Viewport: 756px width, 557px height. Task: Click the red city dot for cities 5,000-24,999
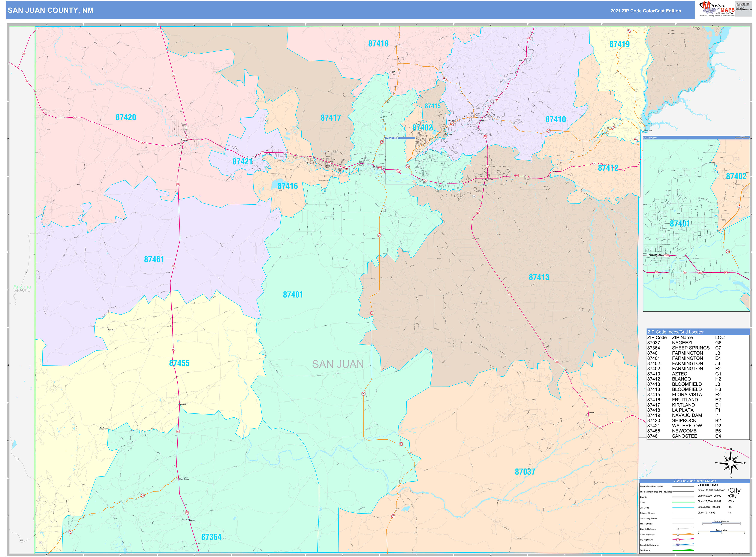tap(728, 507)
